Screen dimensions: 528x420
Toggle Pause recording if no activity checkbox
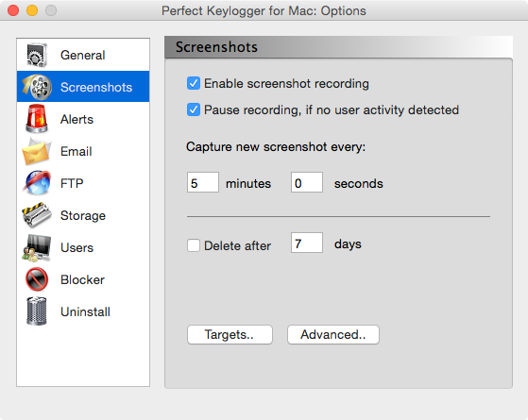(x=194, y=109)
